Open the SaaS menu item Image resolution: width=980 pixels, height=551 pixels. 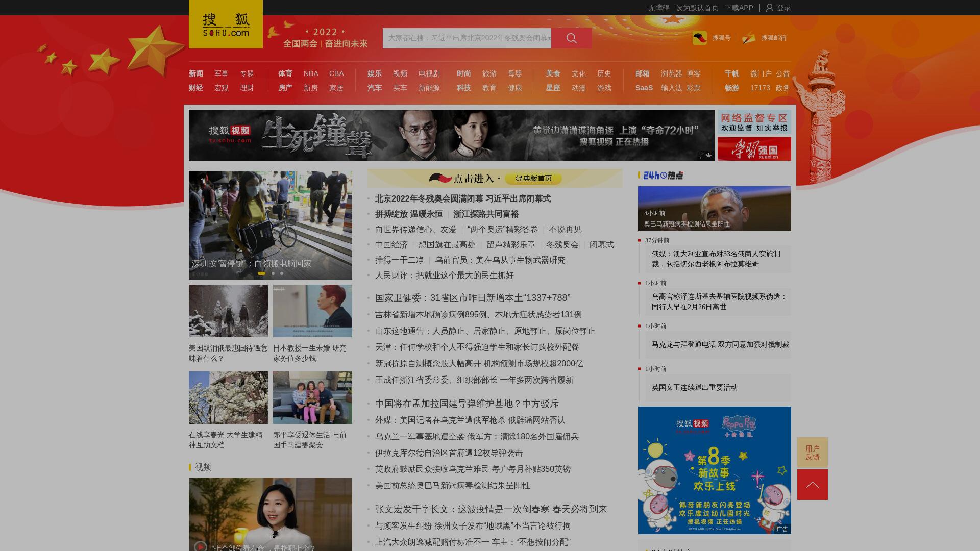[644, 88]
